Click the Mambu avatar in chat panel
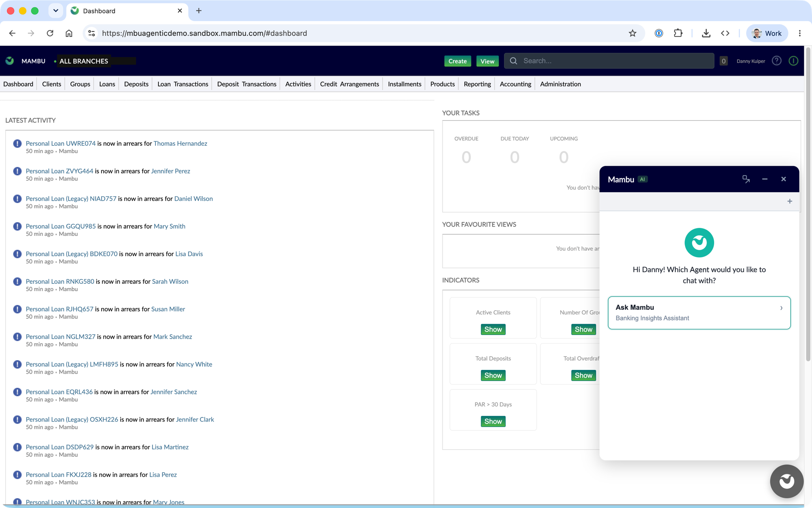 pos(699,243)
